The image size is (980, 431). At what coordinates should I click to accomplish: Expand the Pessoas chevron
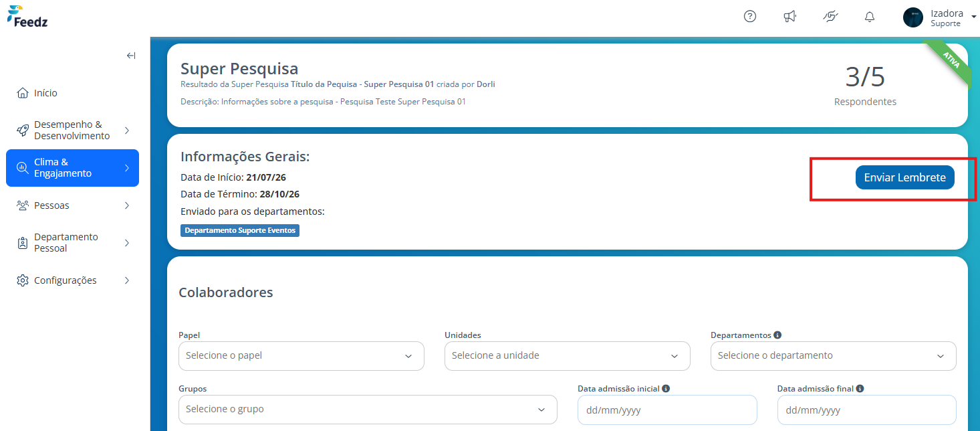127,205
